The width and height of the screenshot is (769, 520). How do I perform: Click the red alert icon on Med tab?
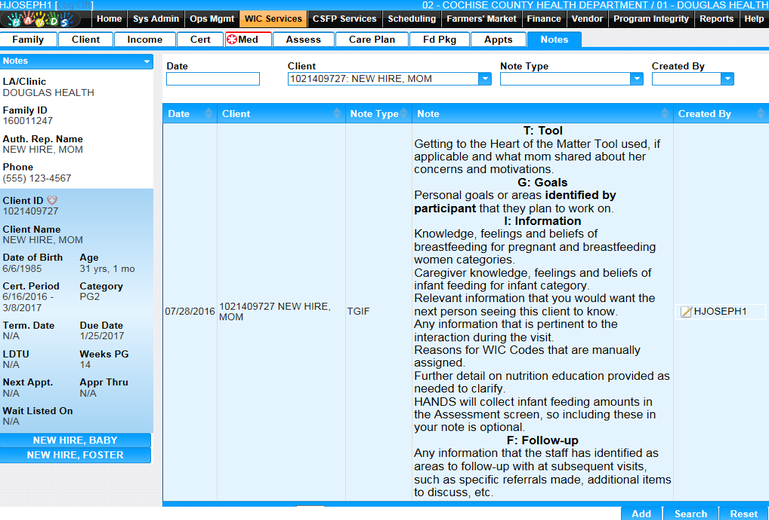[x=232, y=40]
